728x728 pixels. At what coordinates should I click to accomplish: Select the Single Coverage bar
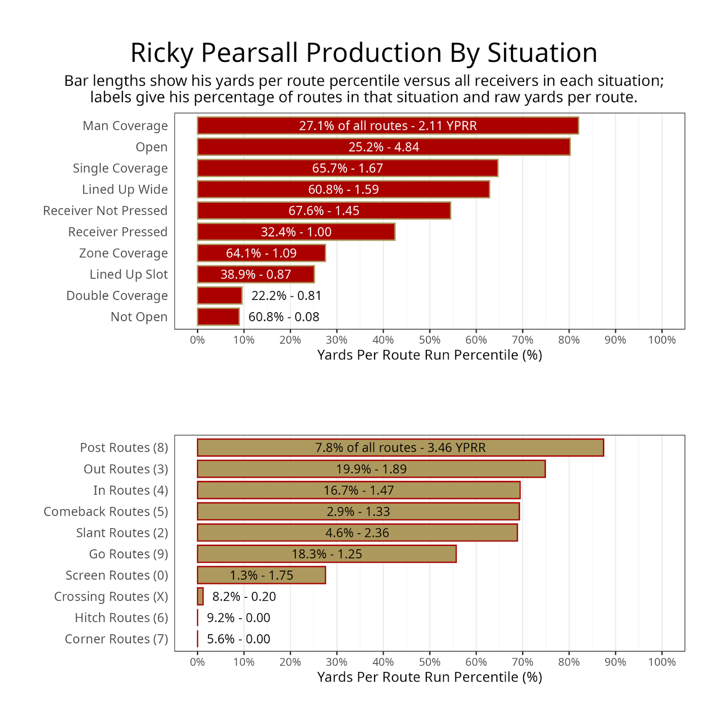pyautogui.click(x=348, y=168)
